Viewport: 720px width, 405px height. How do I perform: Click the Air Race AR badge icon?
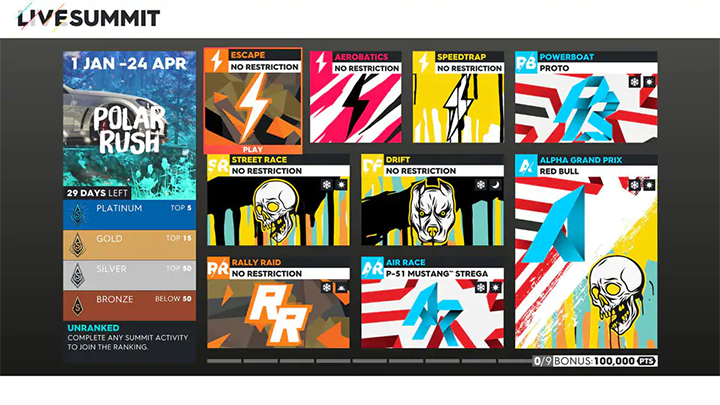(x=372, y=268)
